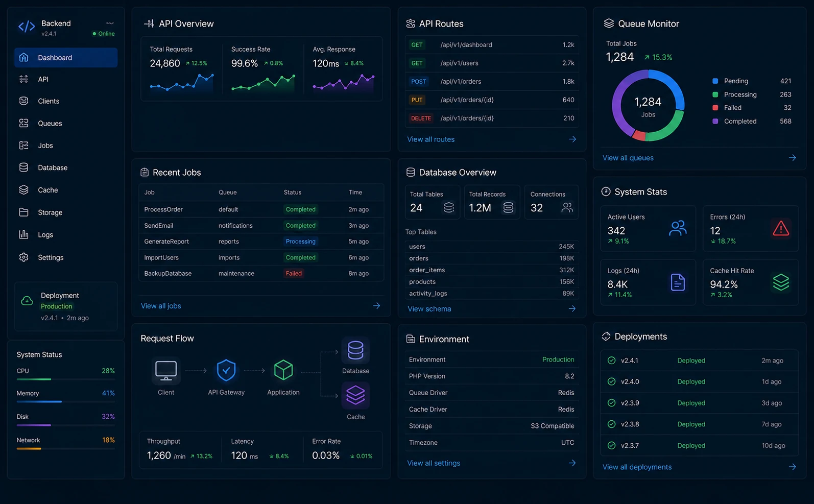This screenshot has width=814, height=504.
Task: Click the Cache layers icon in sidebar
Action: [23, 190]
